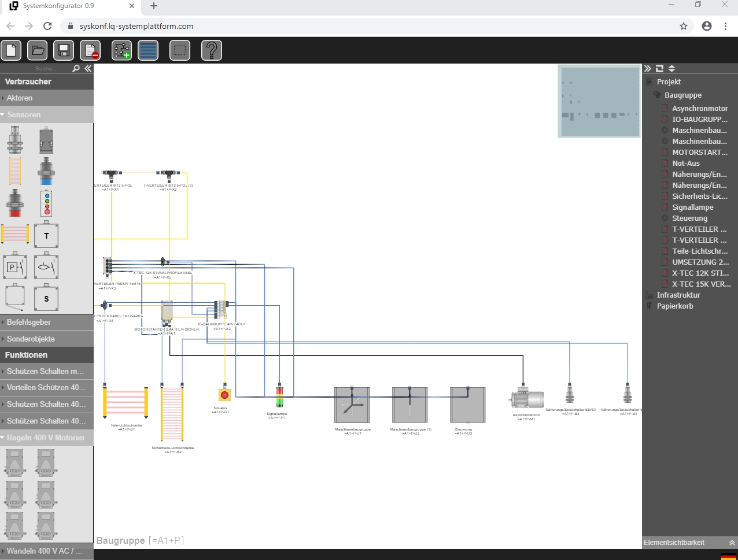Open a project with the folder icon
Image resolution: width=738 pixels, height=560 pixels.
(38, 50)
